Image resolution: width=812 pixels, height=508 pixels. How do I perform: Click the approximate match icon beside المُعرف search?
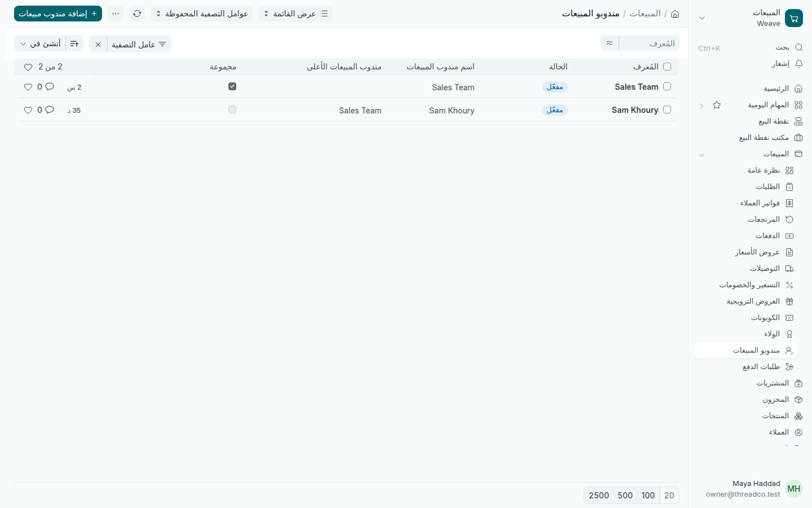[610, 43]
